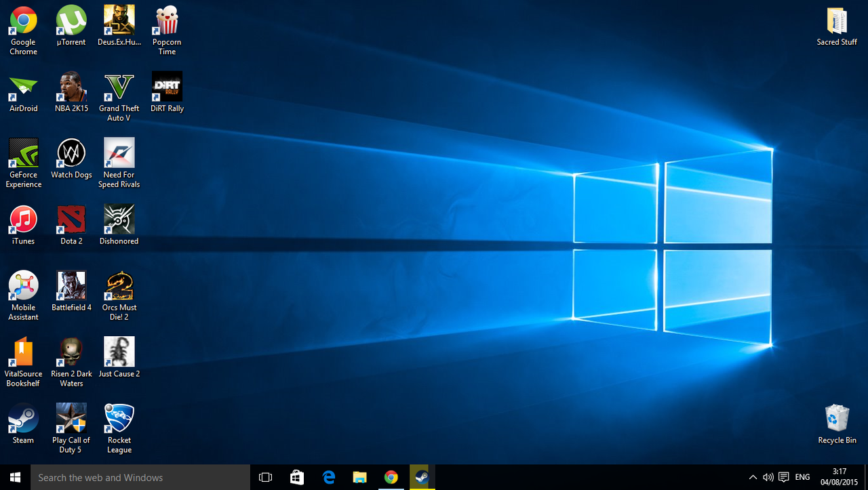Open File Explorer from the taskbar
Viewport: 868px width, 490px height.
360,477
